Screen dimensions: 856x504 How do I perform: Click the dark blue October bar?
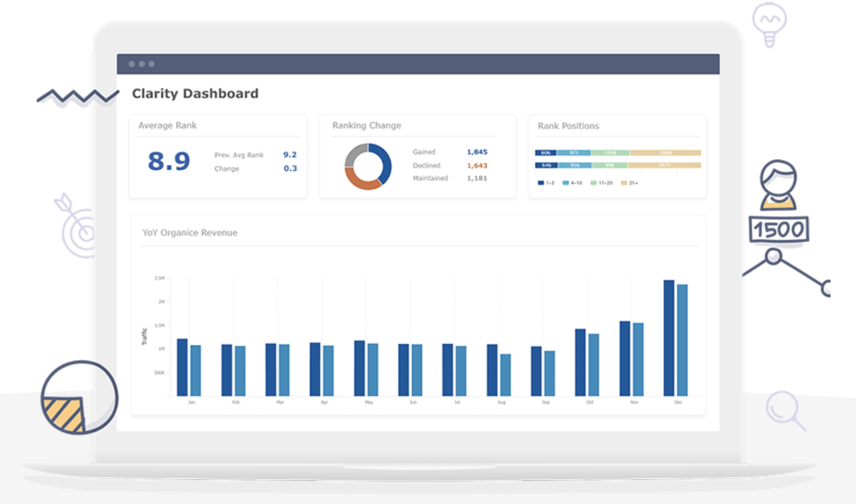pos(580,363)
